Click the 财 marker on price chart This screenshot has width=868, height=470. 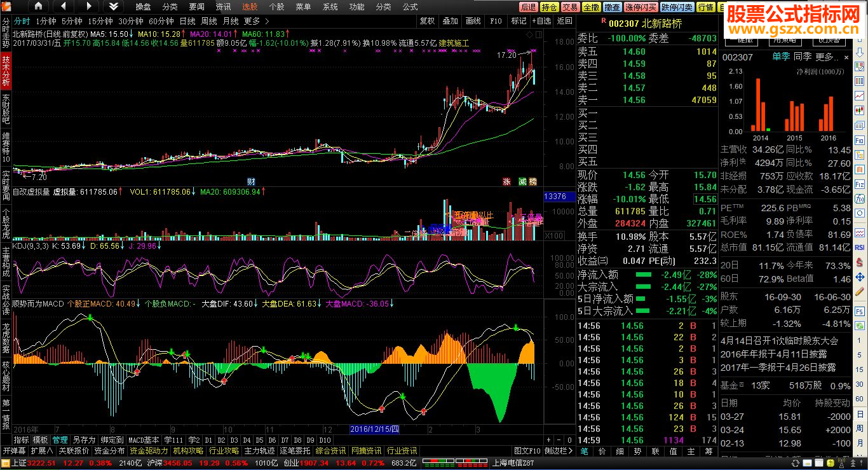click(x=251, y=181)
